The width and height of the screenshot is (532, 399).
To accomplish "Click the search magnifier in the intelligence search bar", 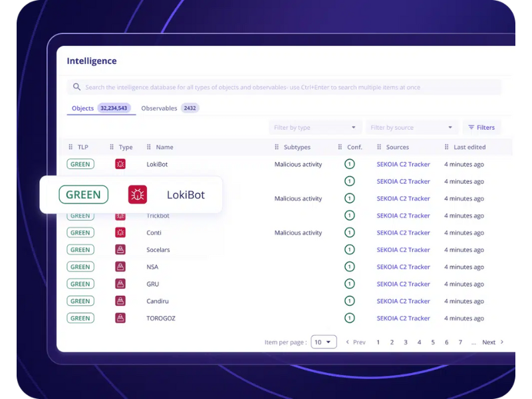I will pyautogui.click(x=76, y=87).
